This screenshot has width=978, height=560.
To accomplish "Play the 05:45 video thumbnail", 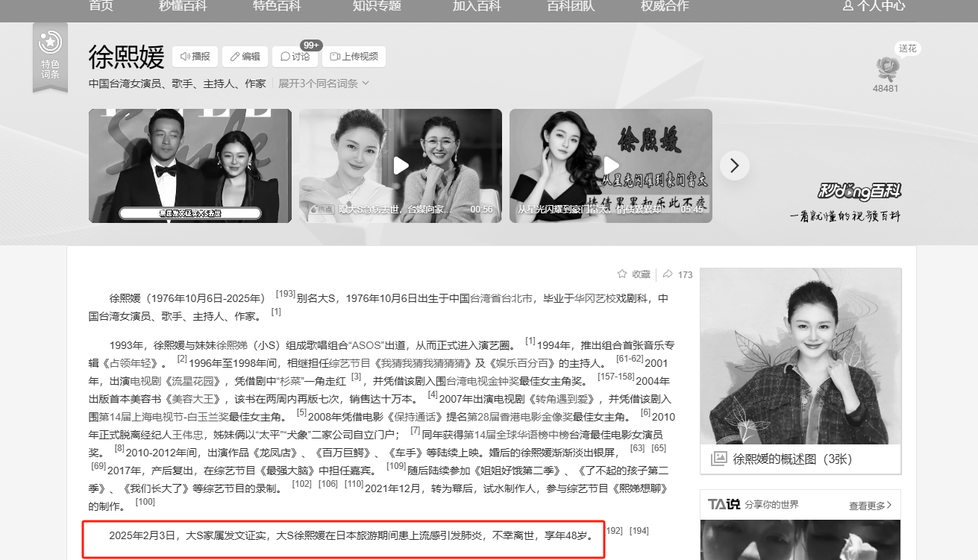I will 611,166.
